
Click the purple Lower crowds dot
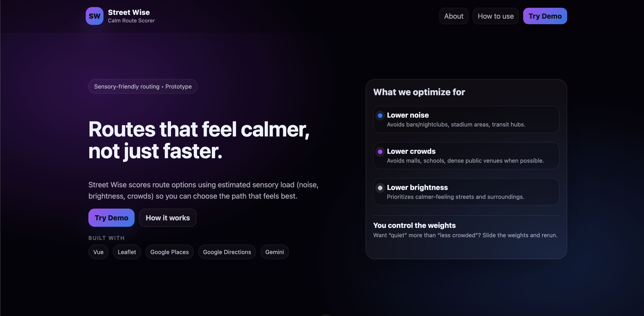[x=380, y=152]
